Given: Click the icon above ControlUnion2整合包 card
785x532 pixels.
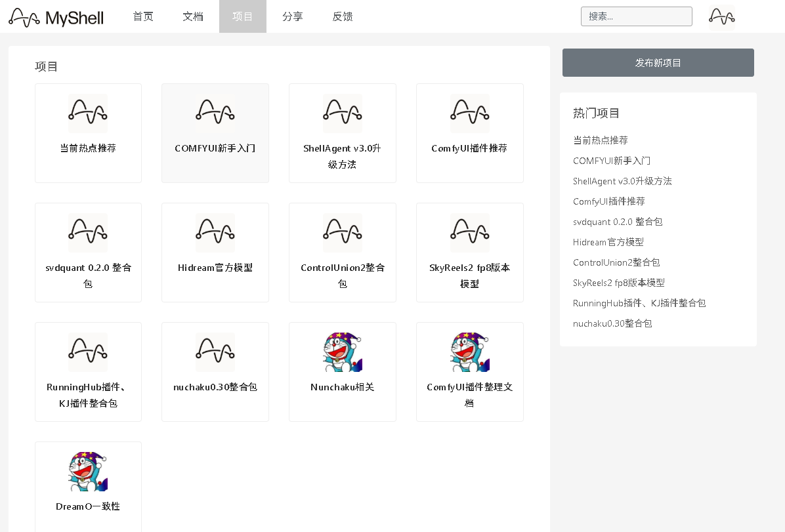Looking at the screenshot, I should pos(343,233).
